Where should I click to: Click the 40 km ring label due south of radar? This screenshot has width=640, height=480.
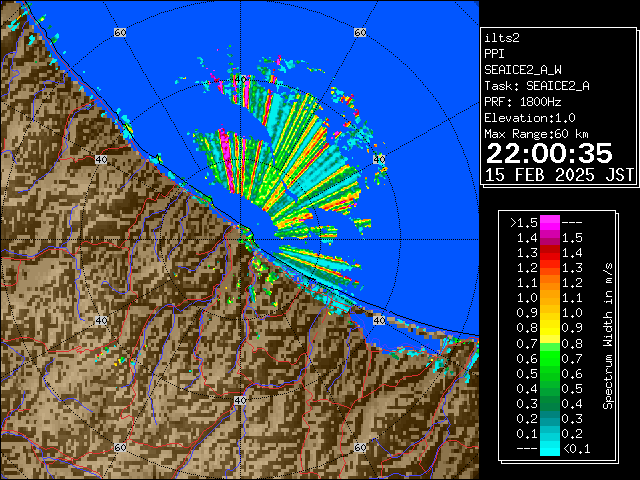coord(240,400)
